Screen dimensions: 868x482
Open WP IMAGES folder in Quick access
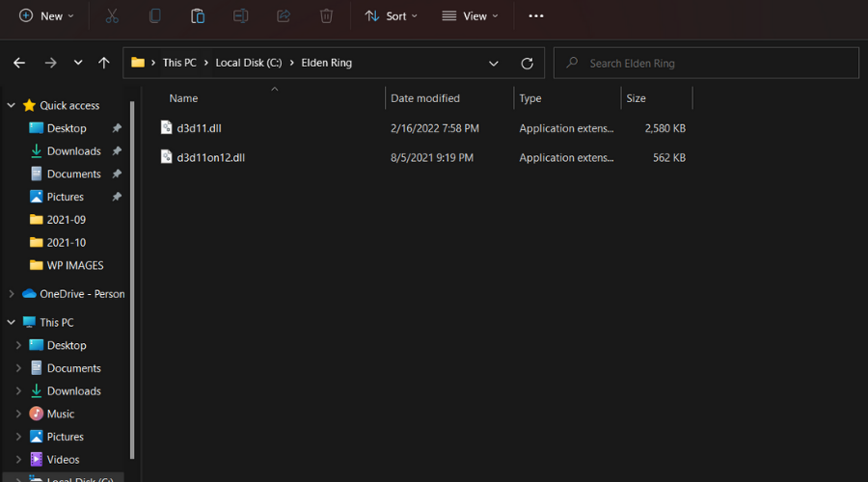(74, 265)
